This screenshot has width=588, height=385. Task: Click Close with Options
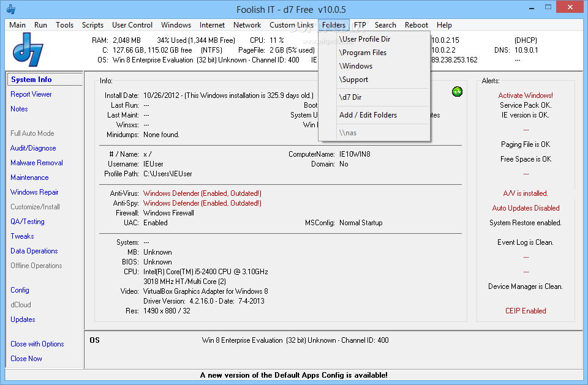coord(37,344)
